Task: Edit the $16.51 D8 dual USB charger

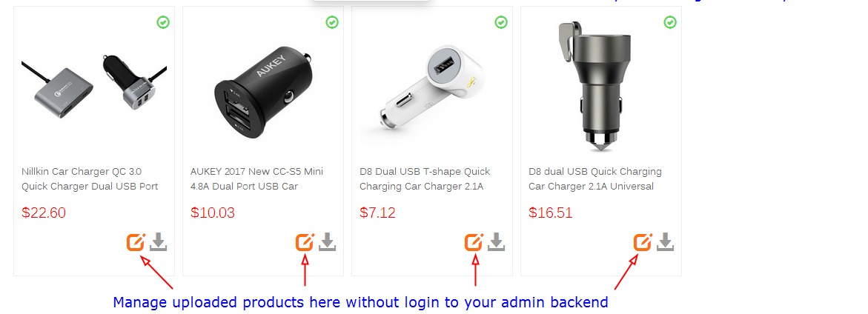Action: pos(642,242)
